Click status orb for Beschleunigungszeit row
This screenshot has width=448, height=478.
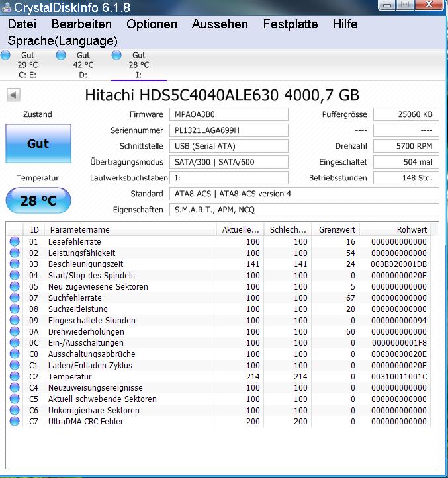click(x=15, y=264)
